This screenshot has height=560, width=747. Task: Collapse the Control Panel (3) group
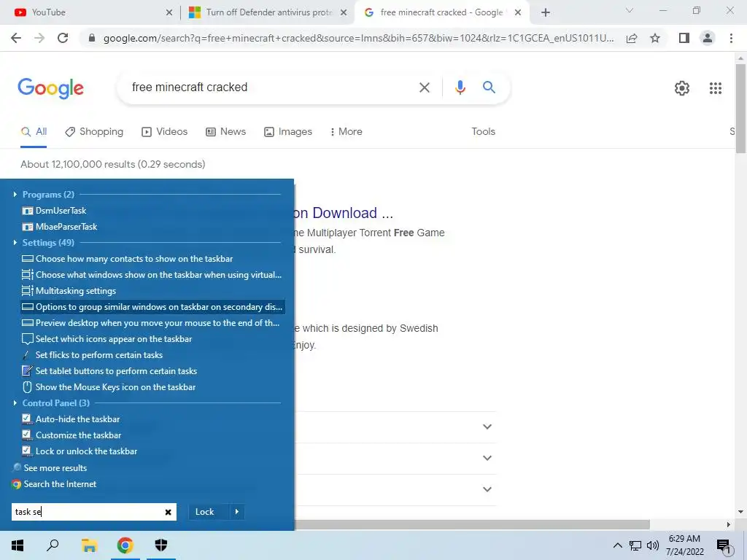coord(15,402)
